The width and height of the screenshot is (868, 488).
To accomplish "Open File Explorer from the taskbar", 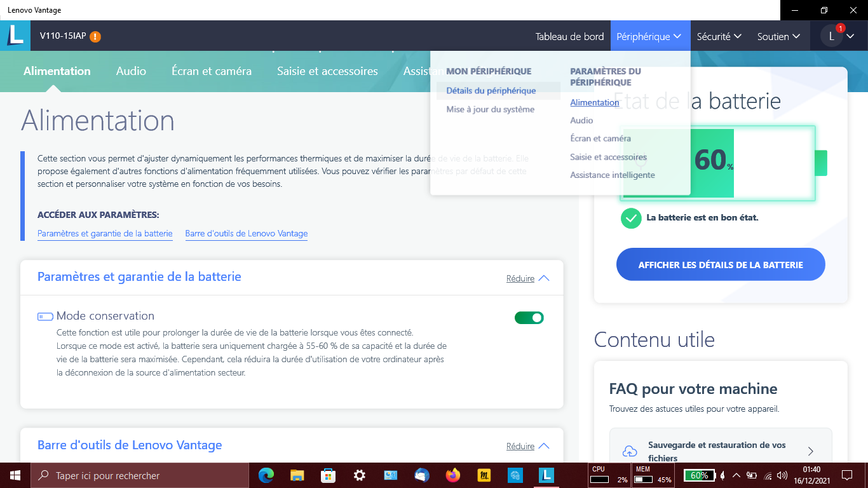I will coord(297,475).
